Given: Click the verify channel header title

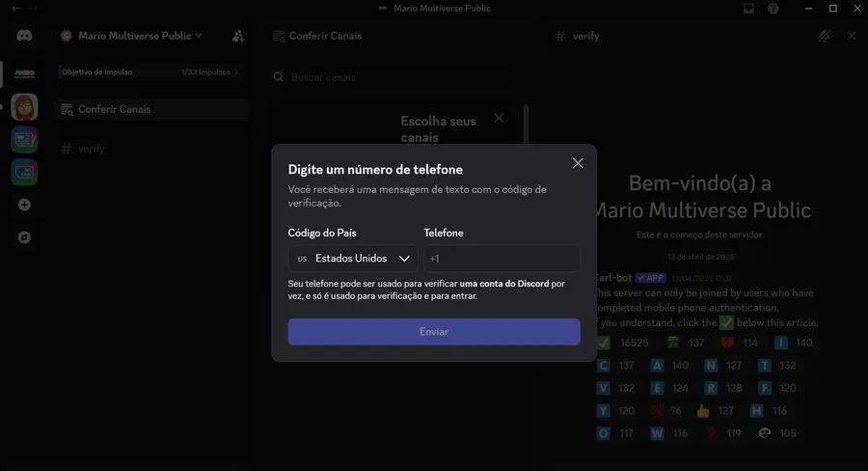Looking at the screenshot, I should [585, 36].
